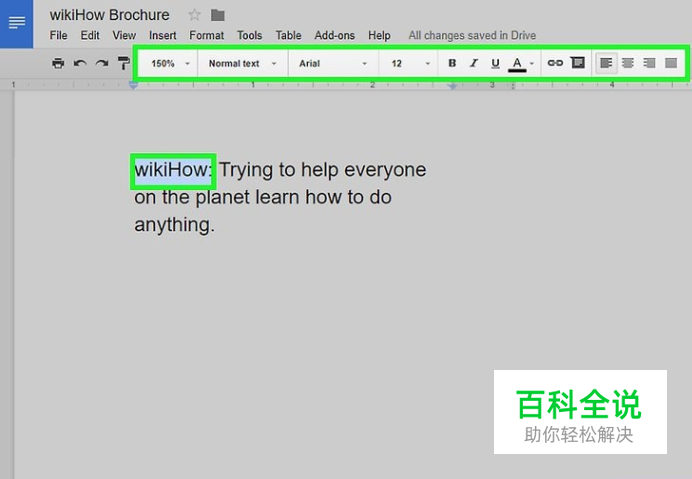Open the Normal text style dropdown
The height and width of the screenshot is (479, 692).
(242, 64)
